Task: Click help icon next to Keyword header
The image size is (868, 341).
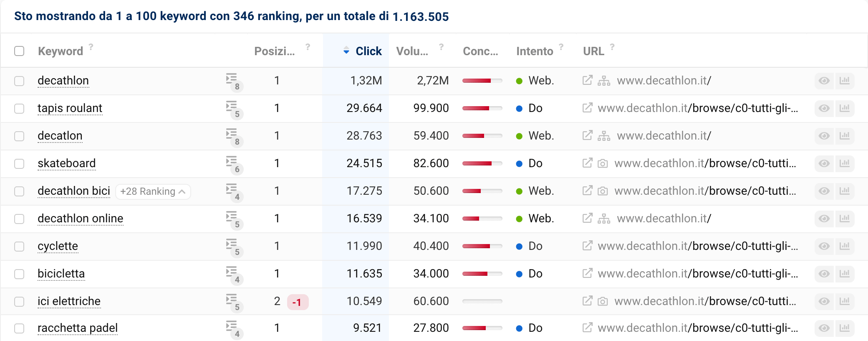Action: 91,46
